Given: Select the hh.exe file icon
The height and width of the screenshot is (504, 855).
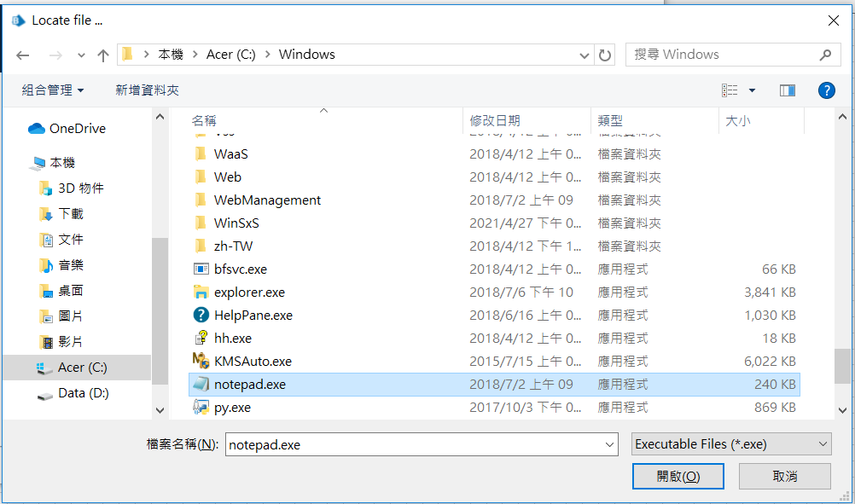Looking at the screenshot, I should point(201,338).
